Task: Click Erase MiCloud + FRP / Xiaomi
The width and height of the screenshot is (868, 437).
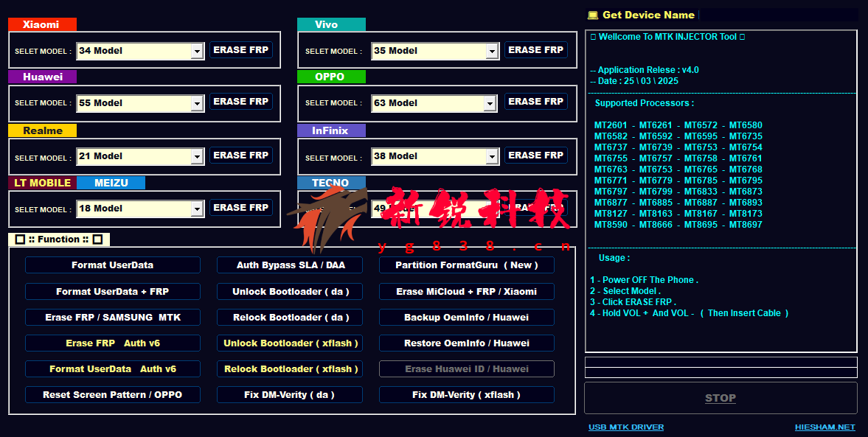Action: coord(467,292)
